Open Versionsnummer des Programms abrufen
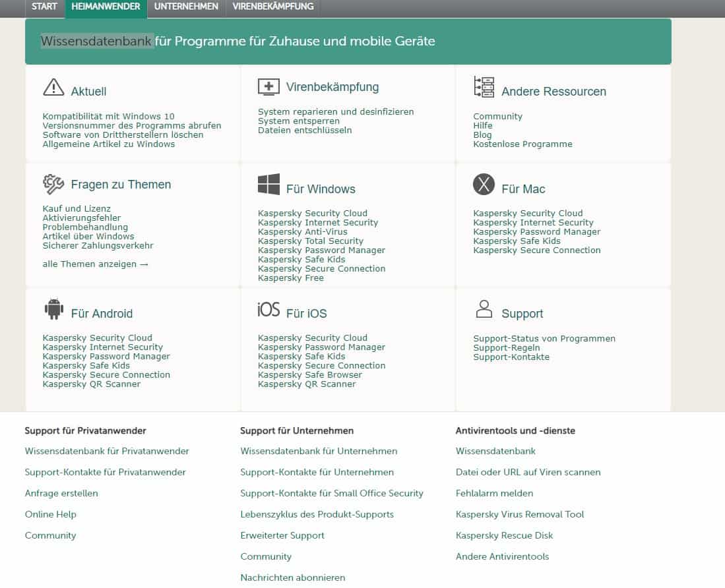Image resolution: width=725 pixels, height=588 pixels. [132, 125]
